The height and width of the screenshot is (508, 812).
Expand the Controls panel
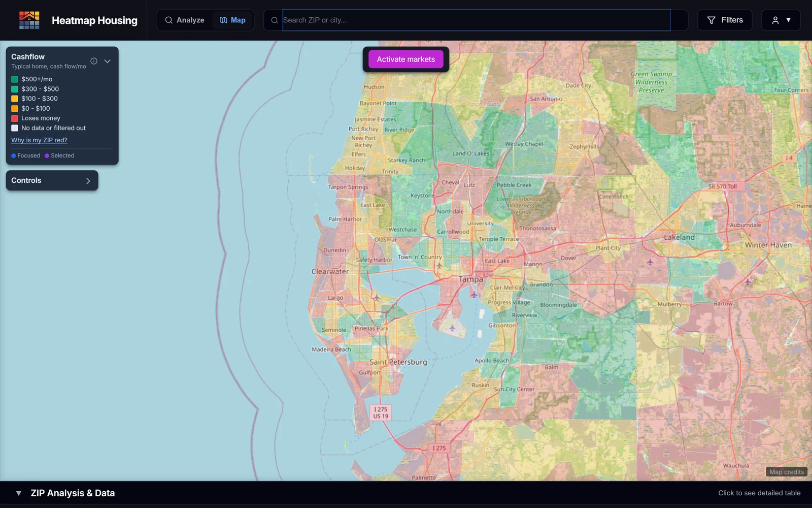click(x=52, y=180)
